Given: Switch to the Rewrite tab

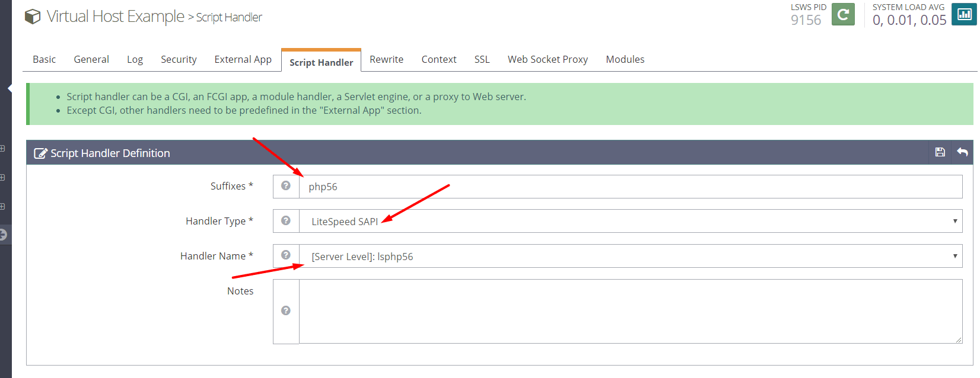Looking at the screenshot, I should [386, 59].
